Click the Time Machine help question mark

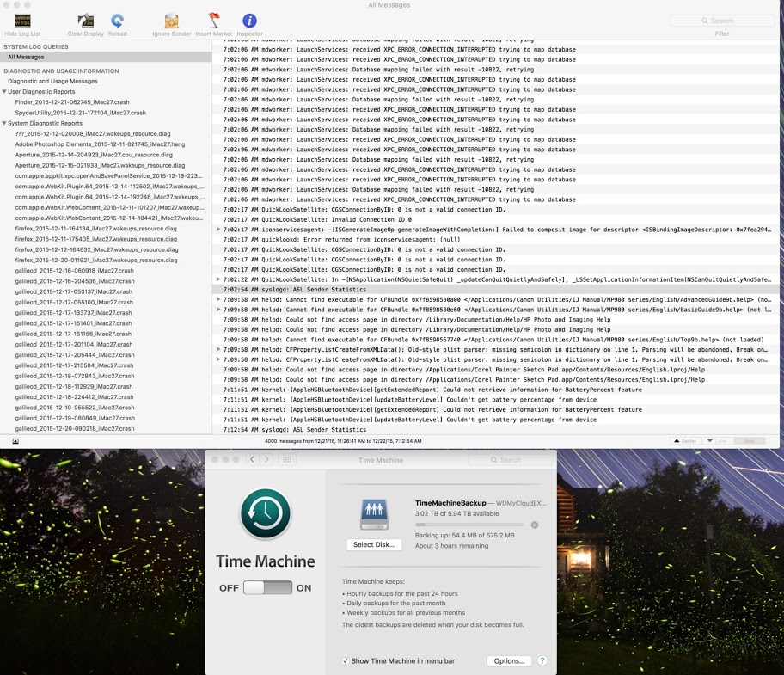[x=542, y=661]
